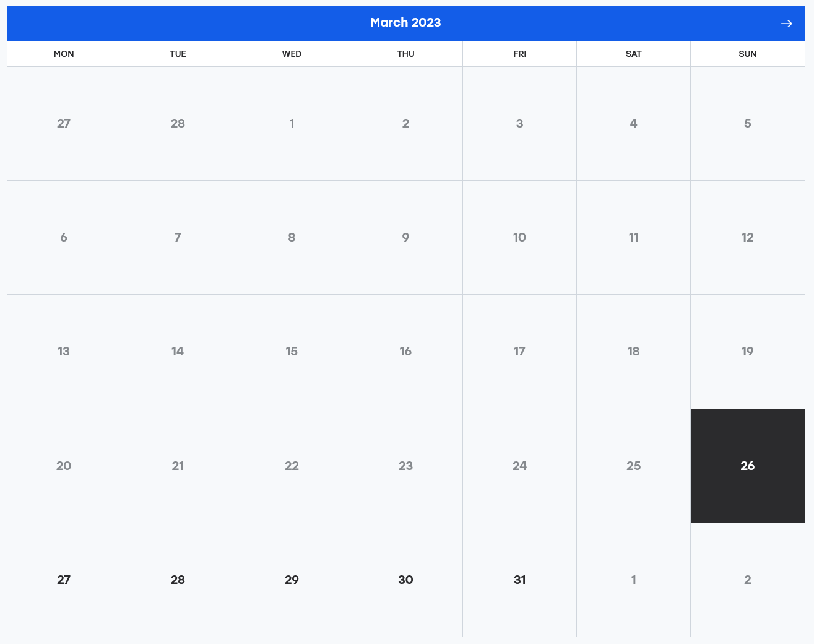The image size is (814, 644).
Task: Choose March 4
Action: 633,123
